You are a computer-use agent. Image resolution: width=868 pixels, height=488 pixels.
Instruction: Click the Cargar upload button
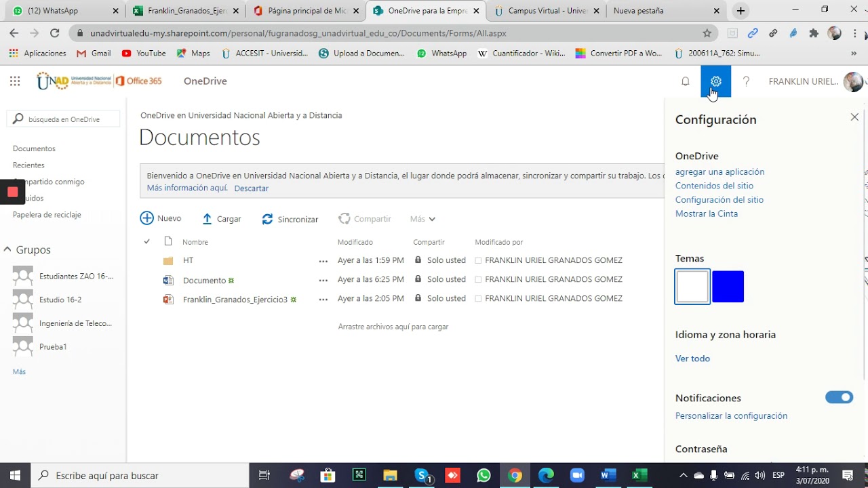pyautogui.click(x=222, y=219)
